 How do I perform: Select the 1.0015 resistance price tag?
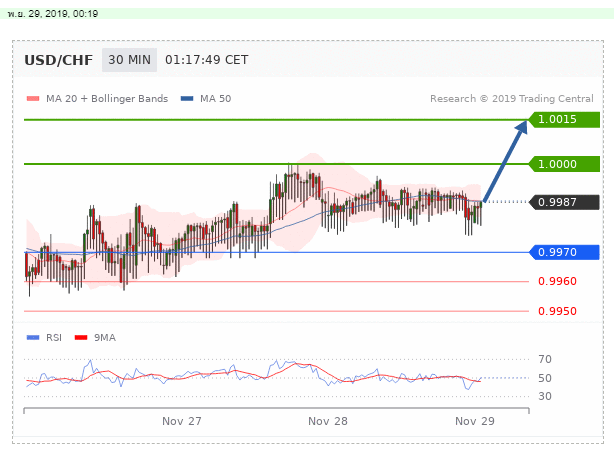[x=564, y=119]
